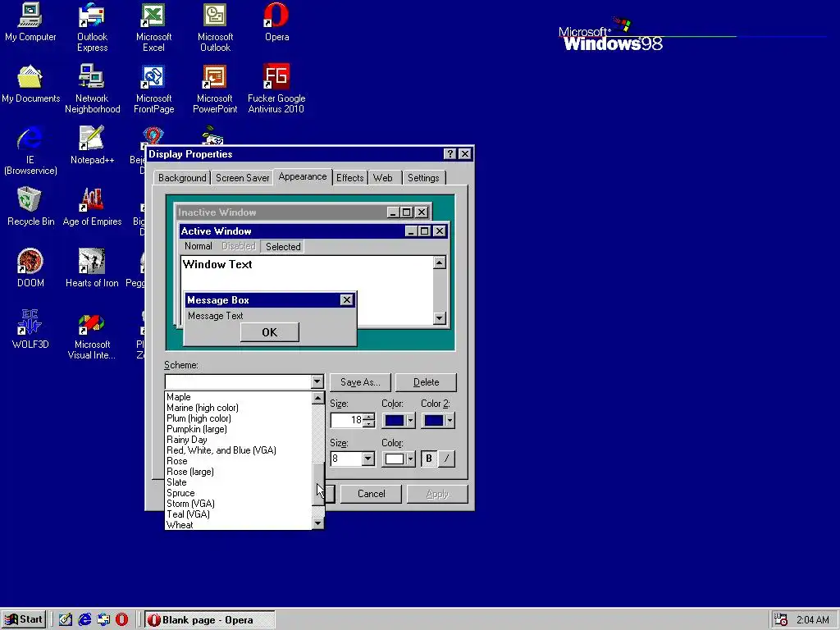This screenshot has height=630, width=840.
Task: Click the Display Properties help question button
Action: 450,154
